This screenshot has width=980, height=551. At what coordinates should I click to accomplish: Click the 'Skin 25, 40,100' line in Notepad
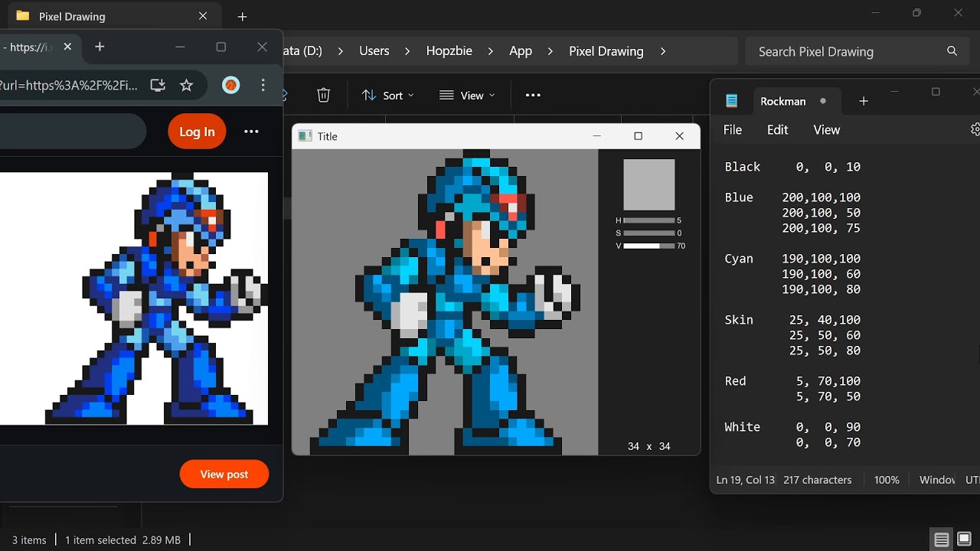(x=792, y=320)
